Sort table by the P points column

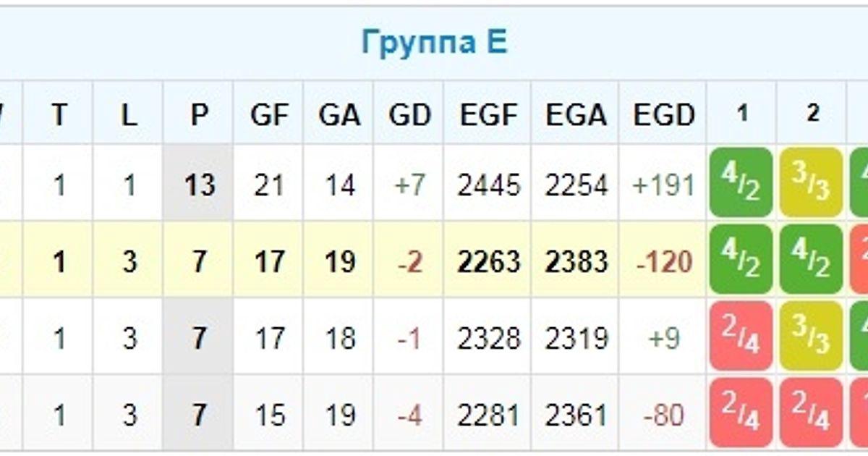click(198, 114)
